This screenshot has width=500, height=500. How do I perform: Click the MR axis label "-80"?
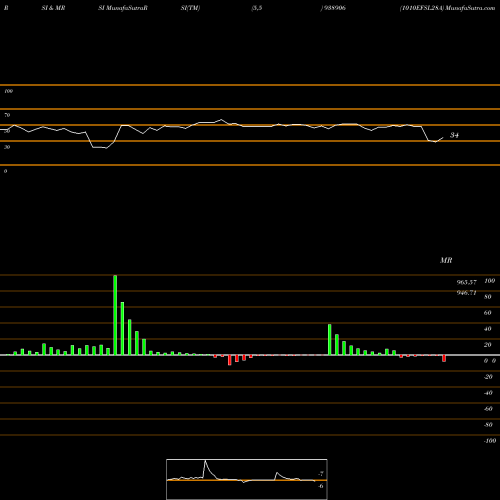pyautogui.click(x=488, y=425)
